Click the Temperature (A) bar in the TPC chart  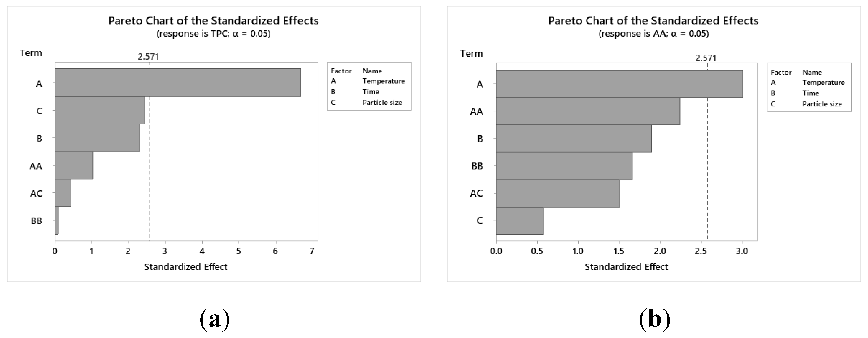[x=177, y=83]
